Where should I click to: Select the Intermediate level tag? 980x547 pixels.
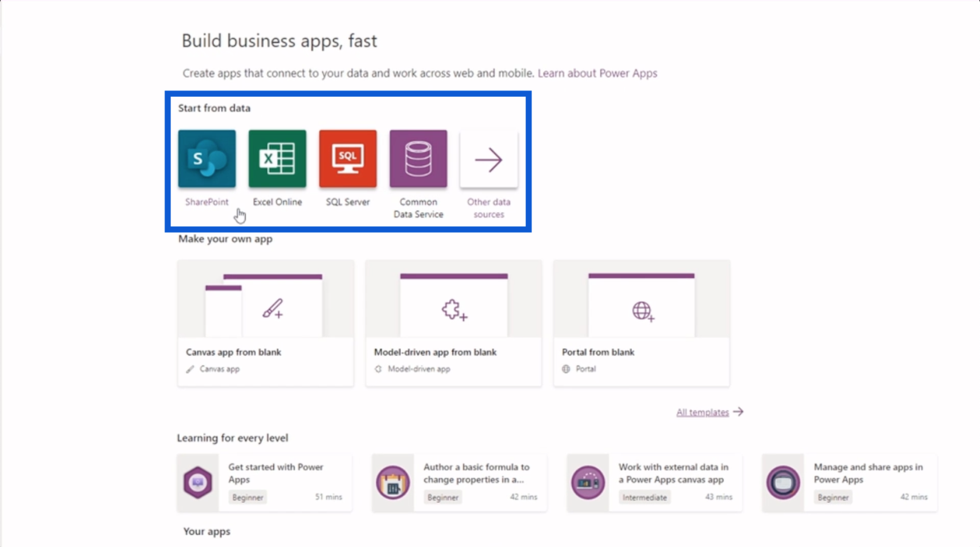tap(645, 497)
